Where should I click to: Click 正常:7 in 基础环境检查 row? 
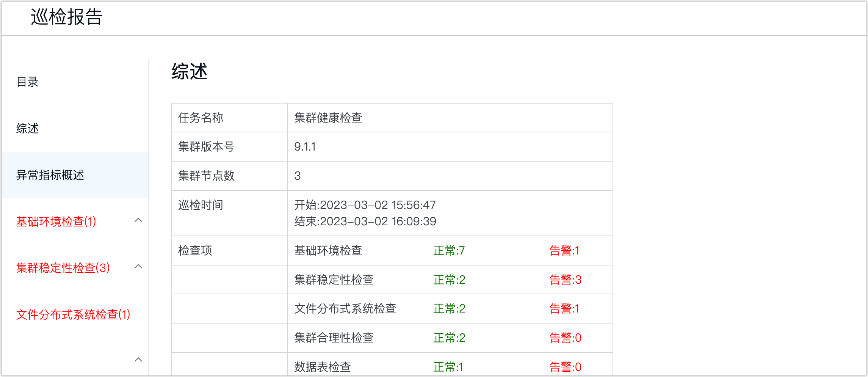(x=449, y=251)
